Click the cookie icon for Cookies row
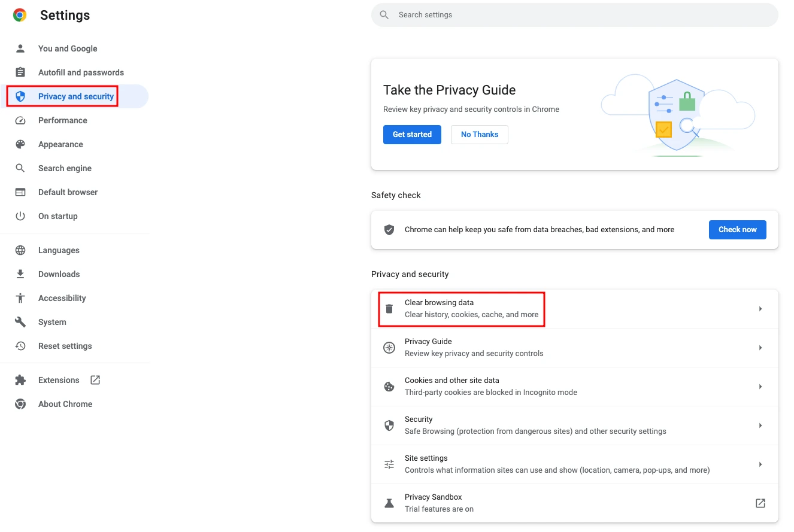 pyautogui.click(x=389, y=387)
